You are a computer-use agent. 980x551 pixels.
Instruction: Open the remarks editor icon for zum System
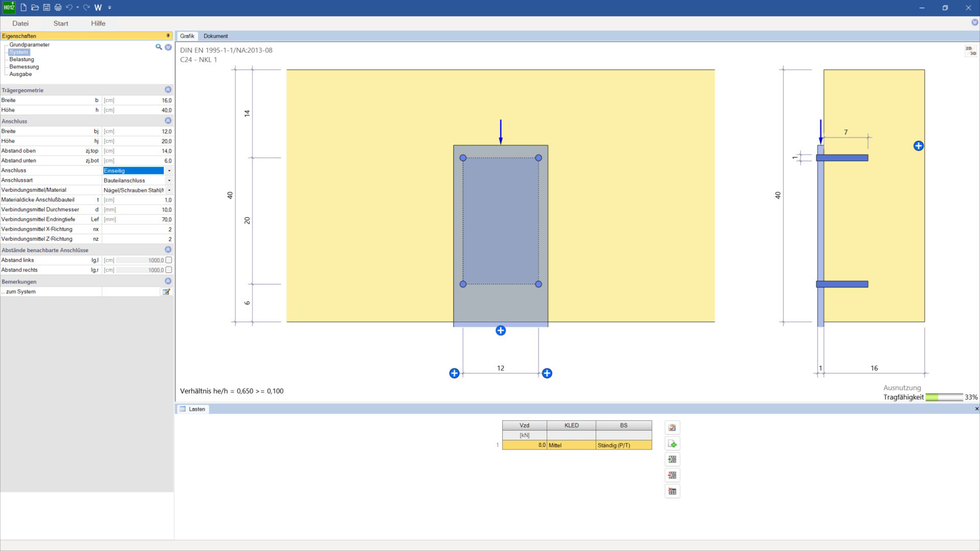coord(166,292)
